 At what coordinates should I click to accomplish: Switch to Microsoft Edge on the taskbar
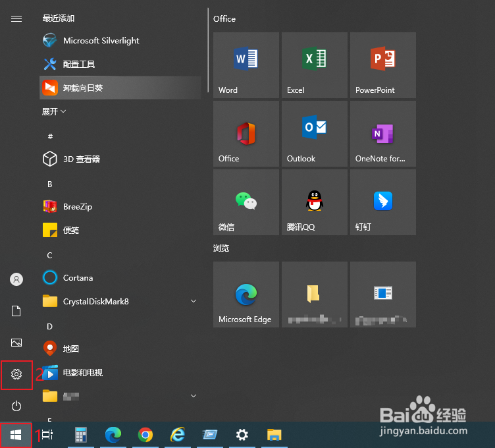click(113, 435)
